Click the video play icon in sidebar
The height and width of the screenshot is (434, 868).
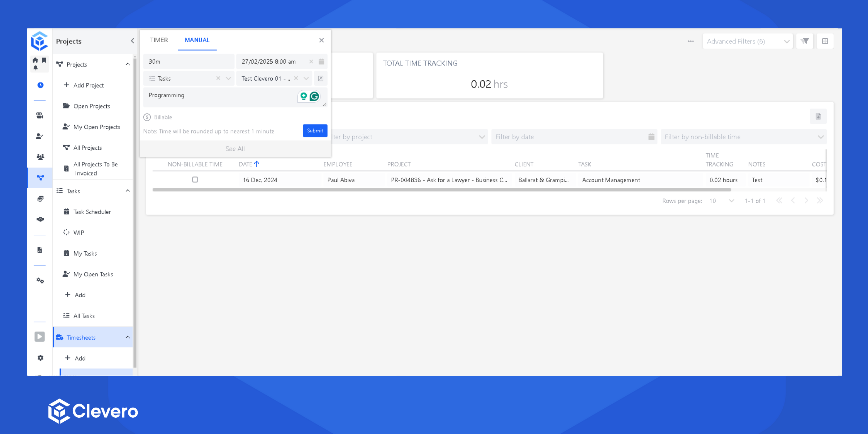pos(40,337)
